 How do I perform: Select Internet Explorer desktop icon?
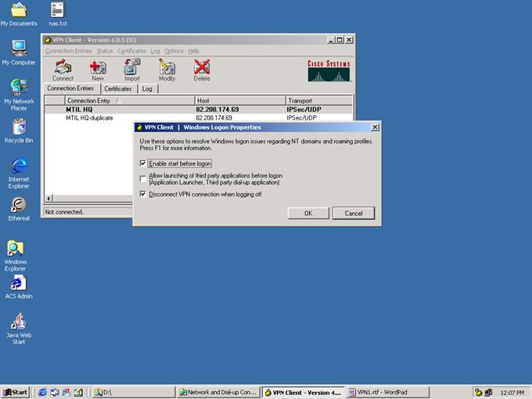[x=19, y=173]
